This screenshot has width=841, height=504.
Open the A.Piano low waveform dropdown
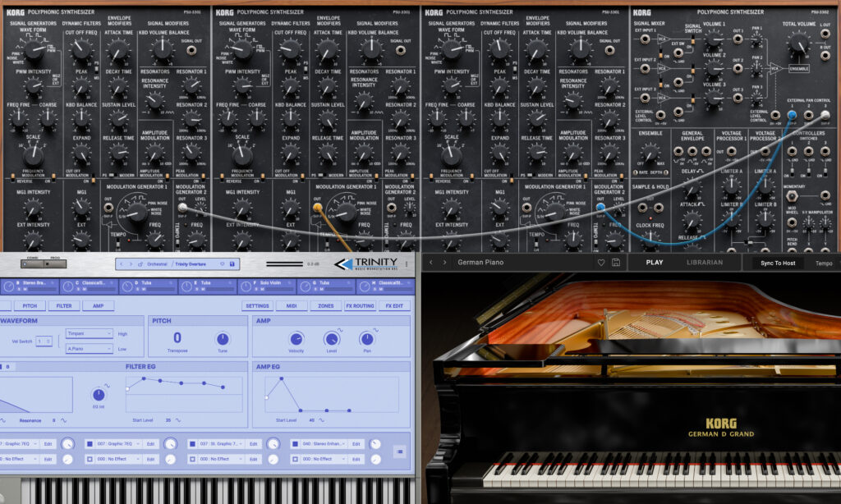tap(89, 349)
